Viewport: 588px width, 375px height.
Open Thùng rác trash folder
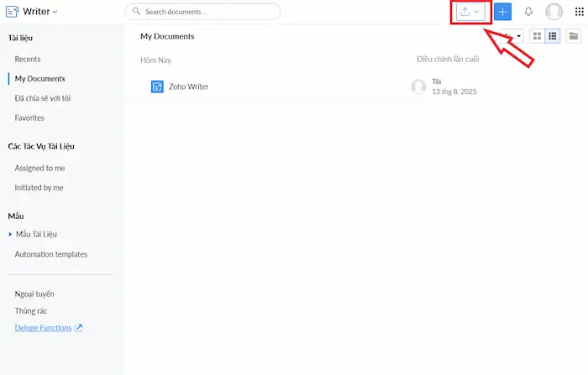point(31,311)
